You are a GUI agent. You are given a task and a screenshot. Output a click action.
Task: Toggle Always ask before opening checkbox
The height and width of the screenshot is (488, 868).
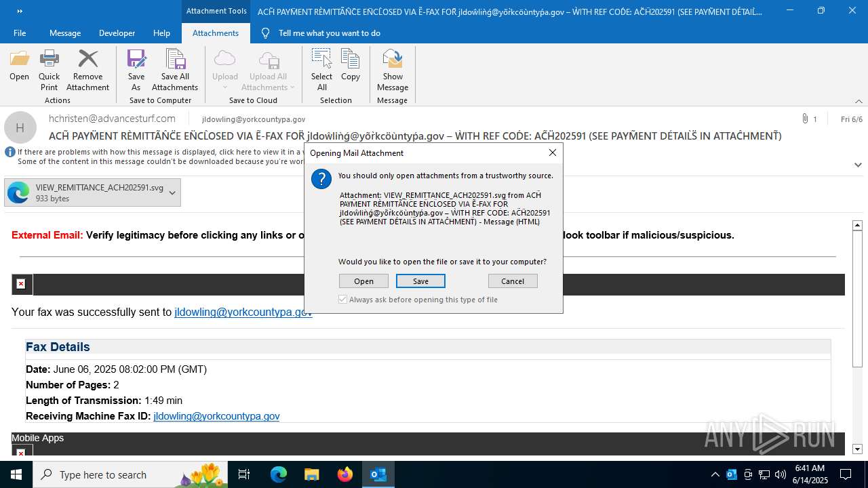(x=342, y=300)
